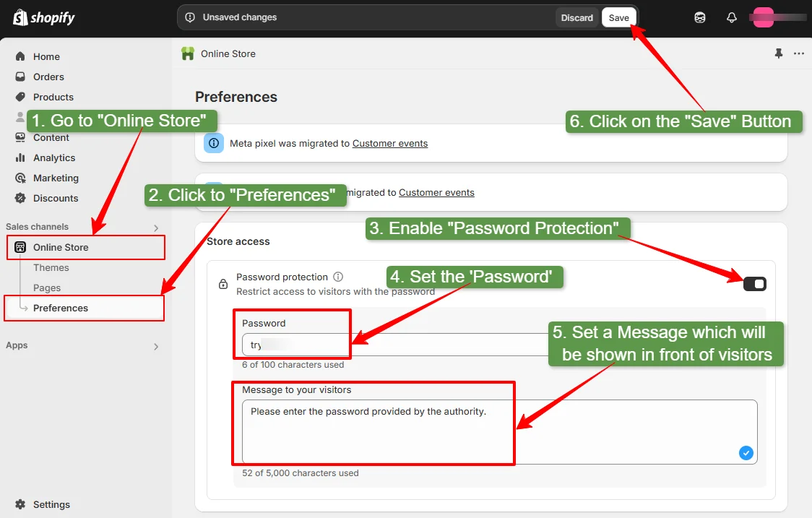Viewport: 812px width, 518px height.
Task: Open Orders in sidebar
Action: pos(48,77)
